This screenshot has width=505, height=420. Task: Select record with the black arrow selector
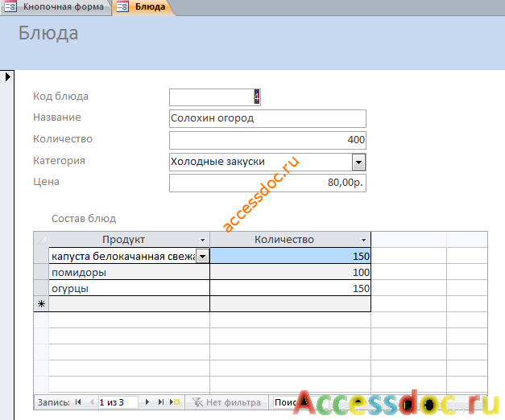pos(7,77)
